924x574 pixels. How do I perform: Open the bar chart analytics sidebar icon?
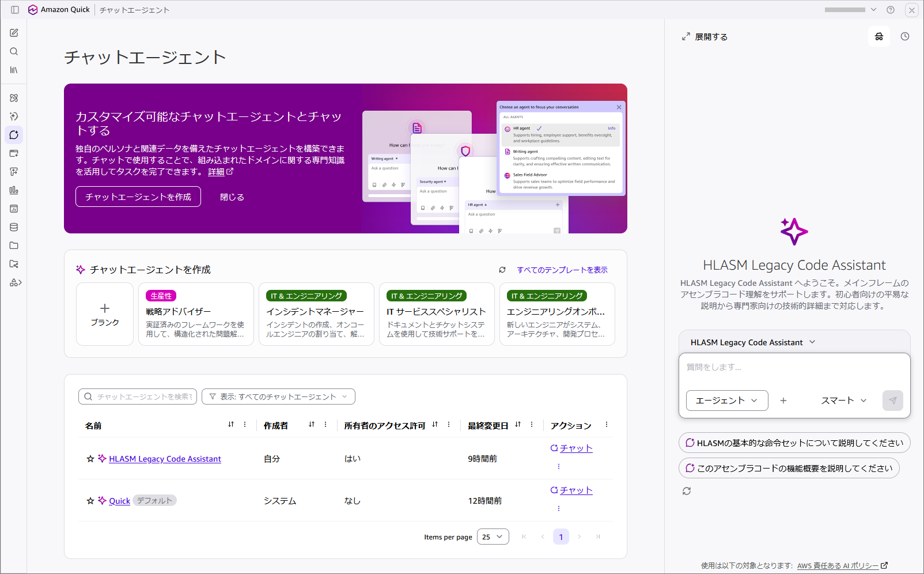(14, 190)
